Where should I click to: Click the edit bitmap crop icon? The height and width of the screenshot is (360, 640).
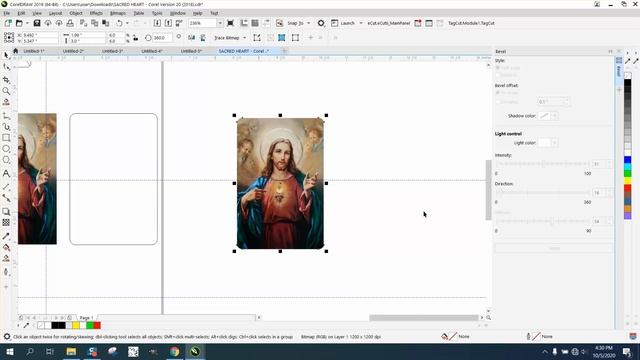(257, 38)
